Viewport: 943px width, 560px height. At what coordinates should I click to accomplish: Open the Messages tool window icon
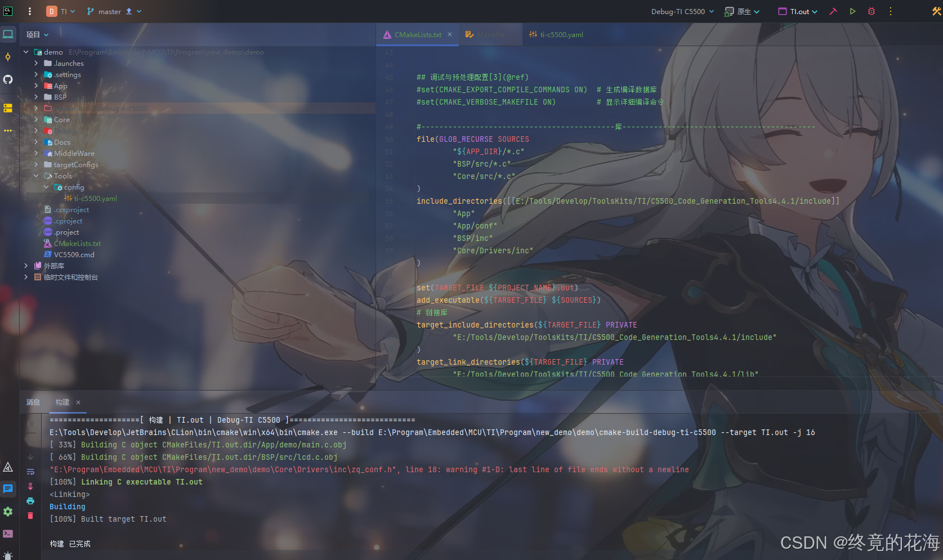(x=8, y=489)
